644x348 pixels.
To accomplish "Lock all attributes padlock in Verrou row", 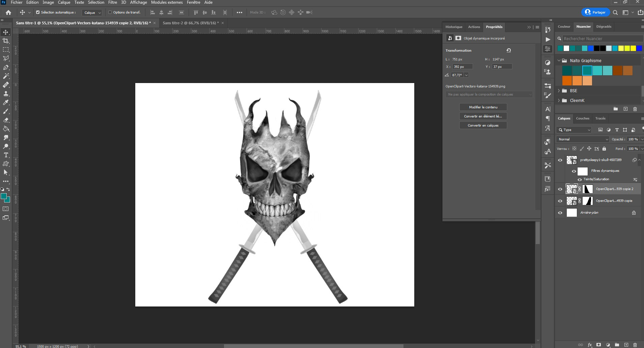I will pos(604,149).
